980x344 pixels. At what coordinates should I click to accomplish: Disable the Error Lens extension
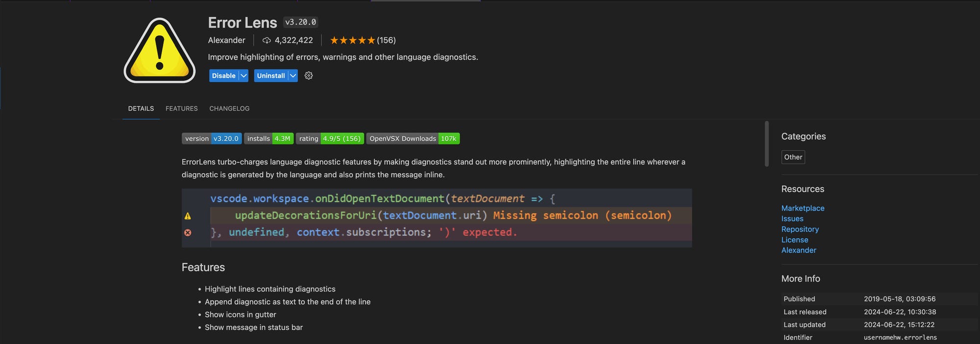point(223,75)
